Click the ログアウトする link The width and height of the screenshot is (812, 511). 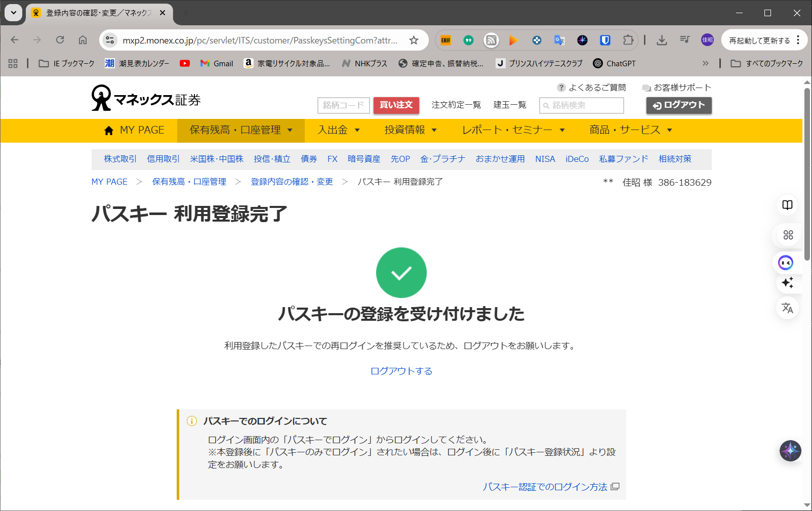tap(401, 371)
